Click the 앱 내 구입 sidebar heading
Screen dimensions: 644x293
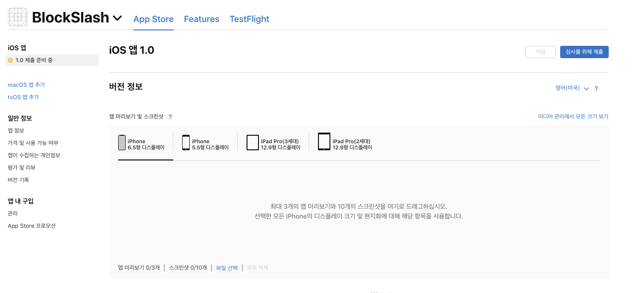21,201
